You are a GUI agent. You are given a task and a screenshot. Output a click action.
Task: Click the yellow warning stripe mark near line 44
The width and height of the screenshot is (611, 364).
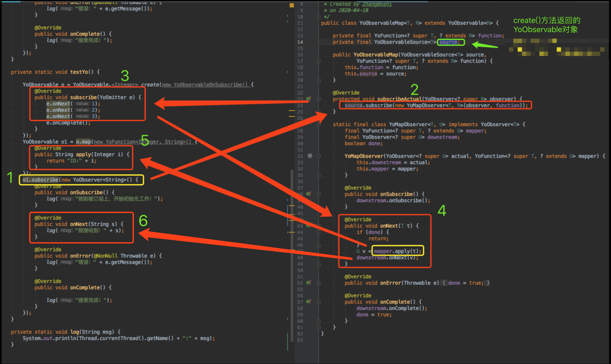click(x=292, y=232)
